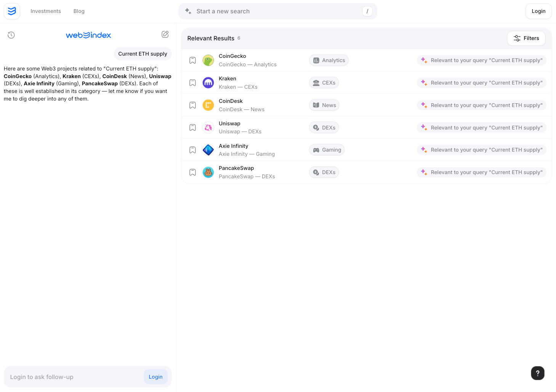The image size is (556, 392).
Task: Click the CoinGecko project logo thumbnail
Action: [208, 60]
